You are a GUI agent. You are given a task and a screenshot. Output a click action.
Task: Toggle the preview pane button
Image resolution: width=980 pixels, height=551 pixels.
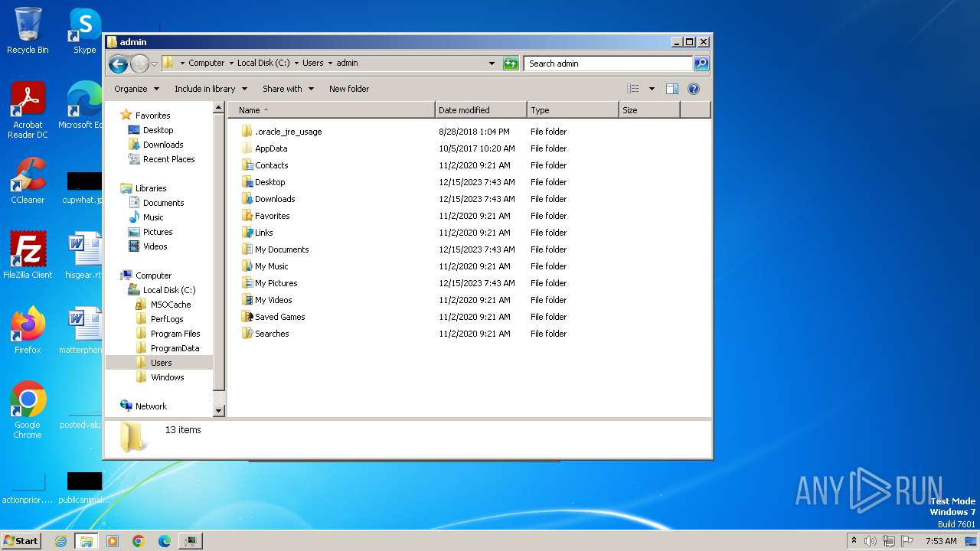(671, 89)
